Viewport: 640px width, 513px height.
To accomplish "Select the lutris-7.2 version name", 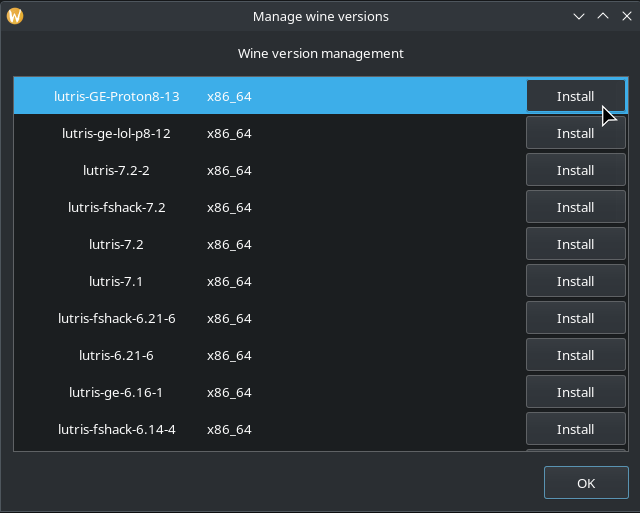I will pyautogui.click(x=116, y=244).
